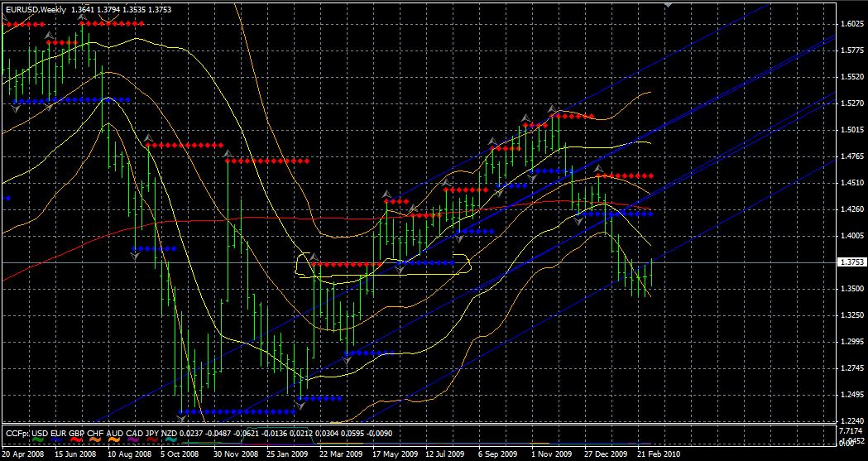Viewport: 868px width, 461px height.
Task: Click the 27 Dec 2009 date label
Action: pyautogui.click(x=605, y=454)
